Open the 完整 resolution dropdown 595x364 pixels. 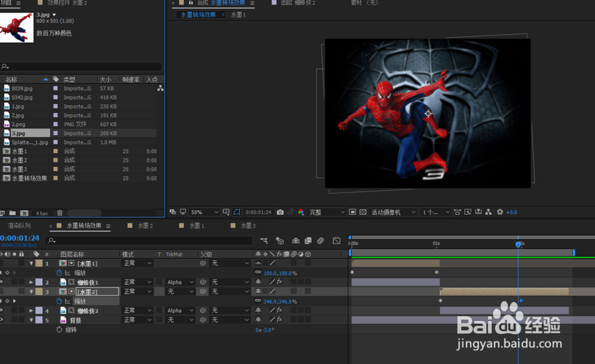click(327, 212)
